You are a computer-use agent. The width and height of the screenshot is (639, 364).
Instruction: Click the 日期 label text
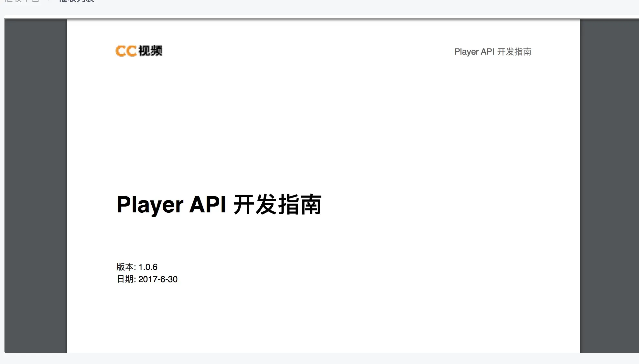pyautogui.click(x=125, y=279)
